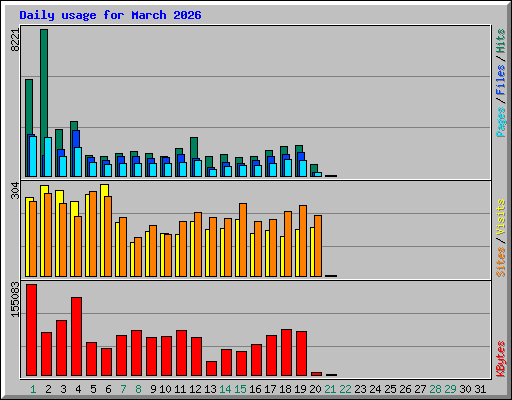
Task: Click the green hits bar for day 1
Action: [x=29, y=107]
